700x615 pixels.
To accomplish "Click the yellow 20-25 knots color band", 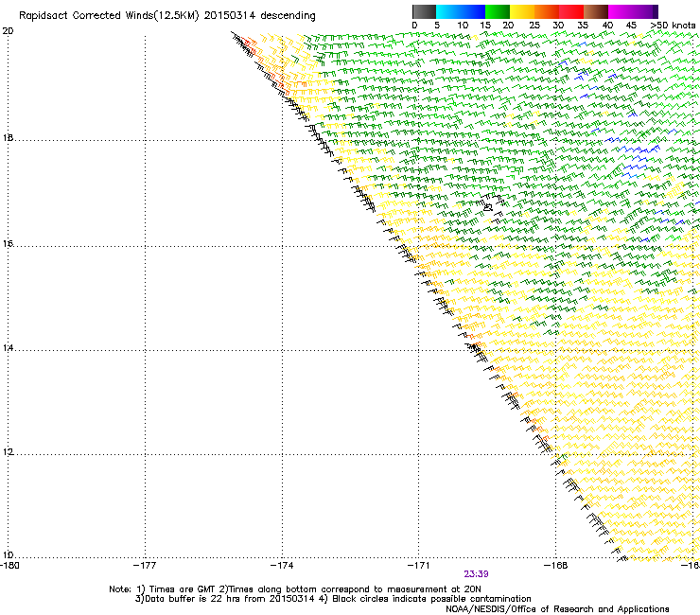I will click(x=522, y=11).
